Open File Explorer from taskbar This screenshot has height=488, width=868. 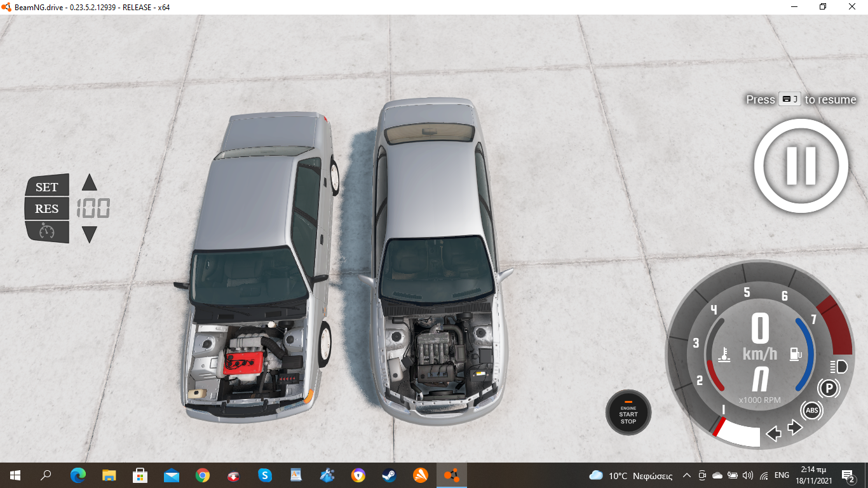click(x=109, y=475)
